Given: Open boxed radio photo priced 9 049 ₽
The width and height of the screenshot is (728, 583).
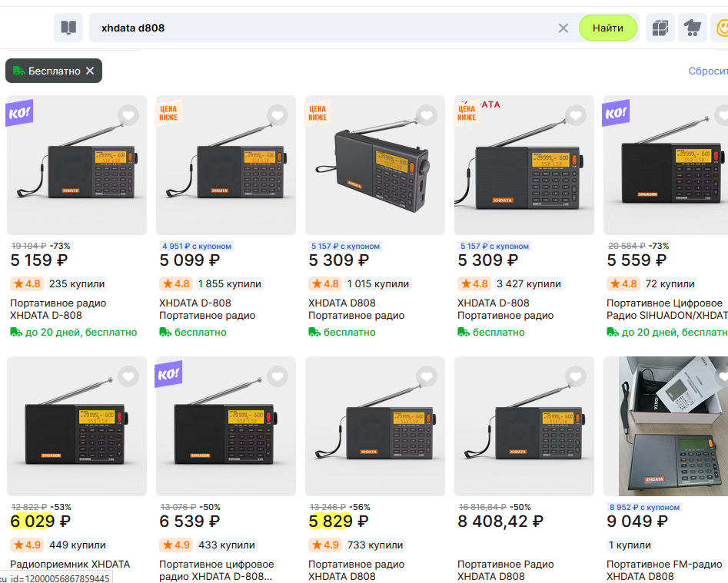Looking at the screenshot, I should pos(666,426).
